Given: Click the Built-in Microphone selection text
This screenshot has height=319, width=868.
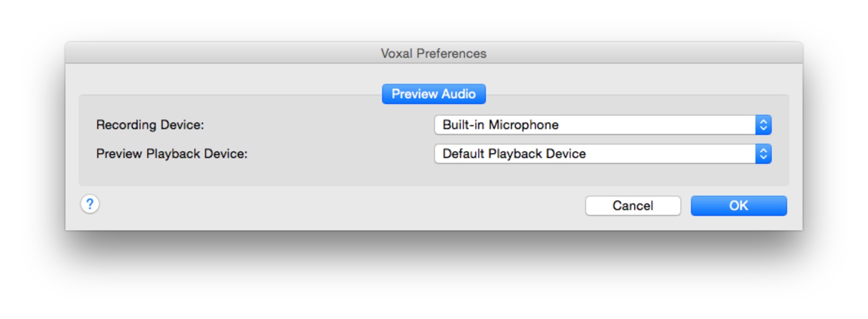Looking at the screenshot, I should click(x=500, y=125).
